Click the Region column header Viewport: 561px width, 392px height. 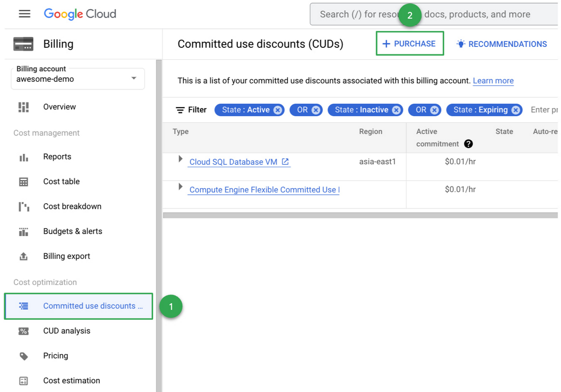tap(371, 131)
